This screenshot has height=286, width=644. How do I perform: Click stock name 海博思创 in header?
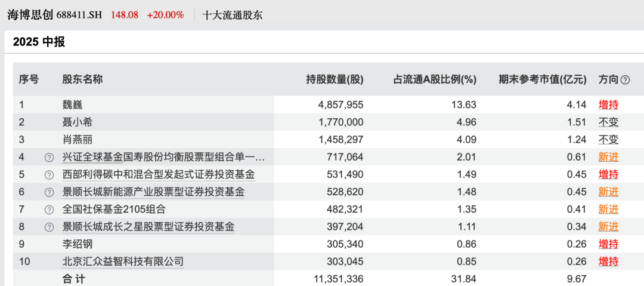pos(30,15)
